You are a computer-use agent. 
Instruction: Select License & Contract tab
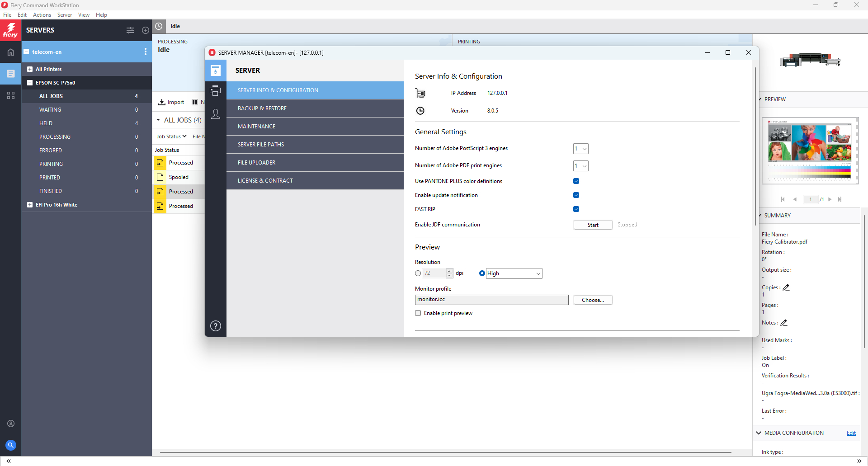click(315, 181)
